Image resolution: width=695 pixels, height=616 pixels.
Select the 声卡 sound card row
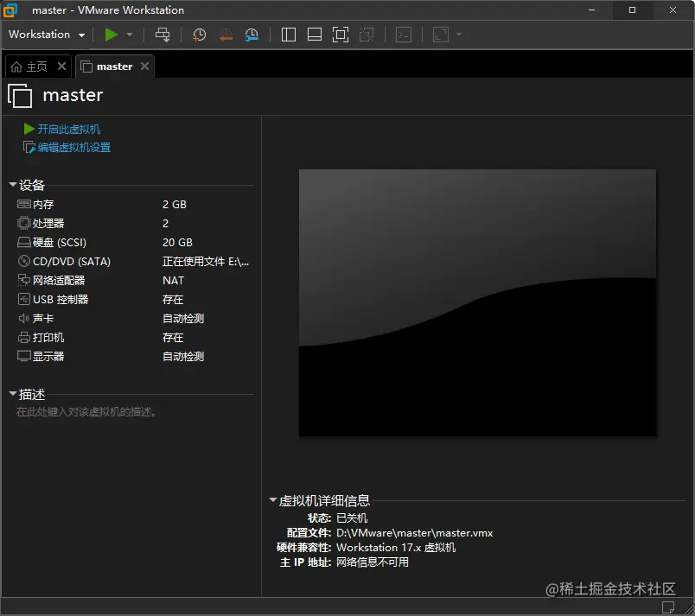click(x=133, y=319)
